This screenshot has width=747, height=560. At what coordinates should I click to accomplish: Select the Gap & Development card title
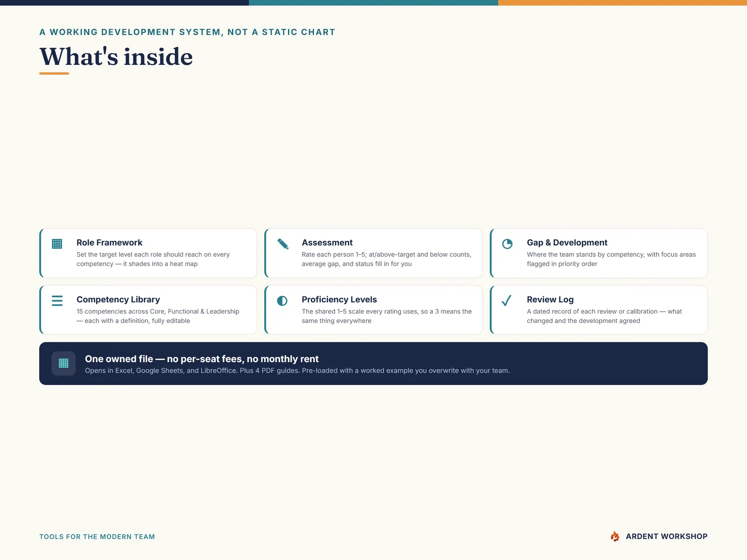(x=567, y=243)
